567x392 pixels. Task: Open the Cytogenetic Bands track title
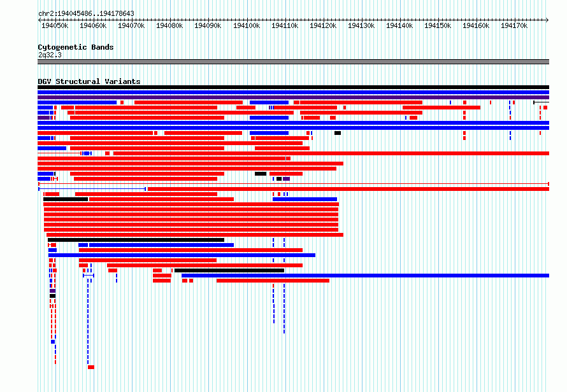click(x=76, y=47)
